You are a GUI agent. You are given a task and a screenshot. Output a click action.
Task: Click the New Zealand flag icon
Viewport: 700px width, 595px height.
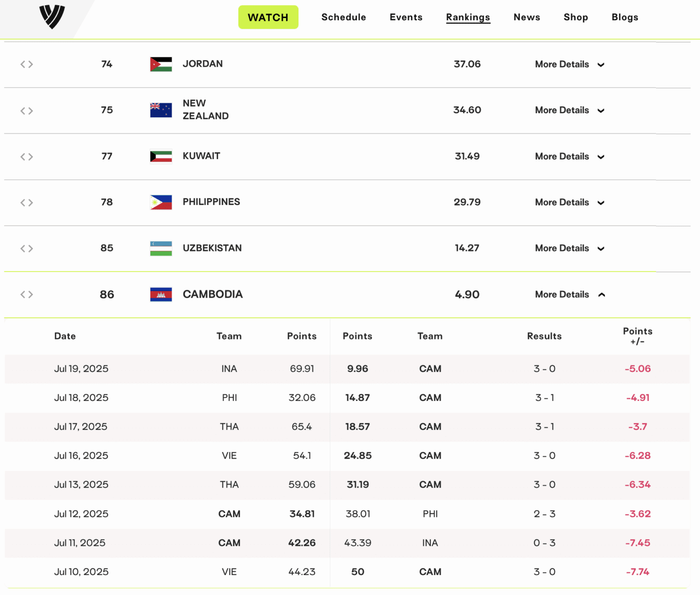161,110
